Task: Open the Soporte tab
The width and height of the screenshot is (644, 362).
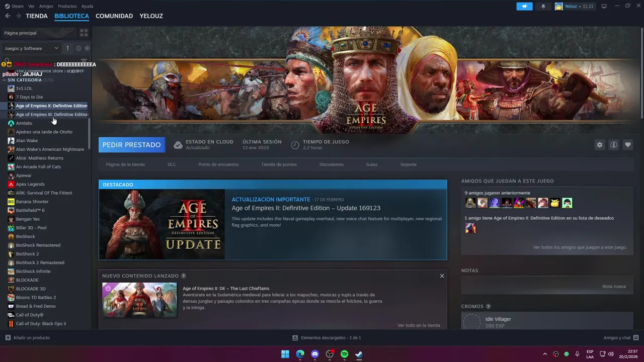Action: [408, 164]
